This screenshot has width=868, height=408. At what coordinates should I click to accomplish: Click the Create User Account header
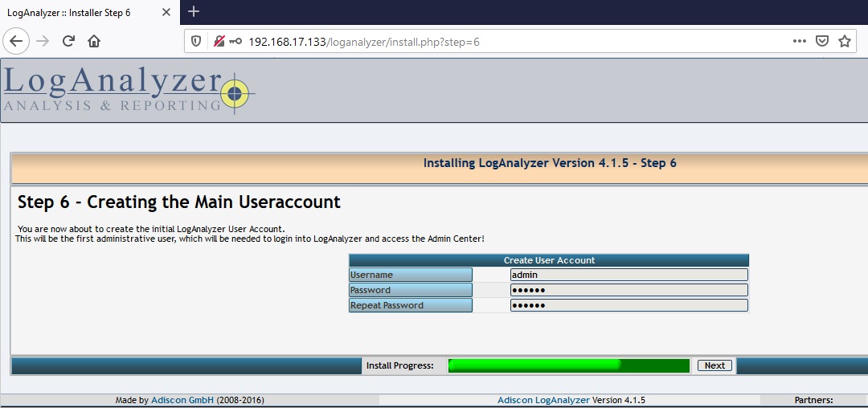tap(549, 260)
